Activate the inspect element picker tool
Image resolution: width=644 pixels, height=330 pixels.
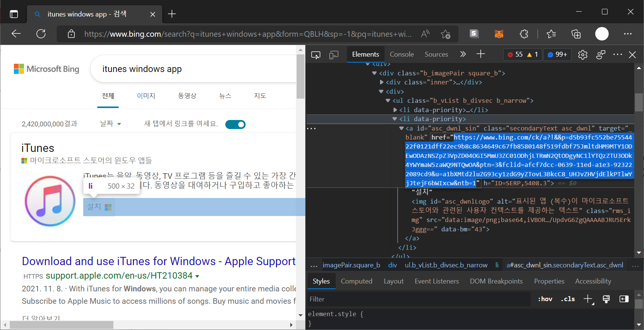316,55
